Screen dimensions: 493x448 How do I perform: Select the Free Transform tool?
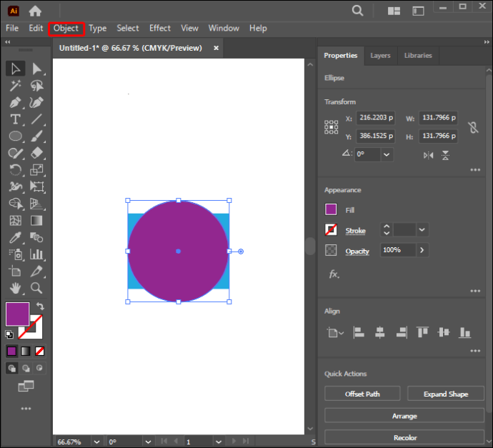pos(36,186)
